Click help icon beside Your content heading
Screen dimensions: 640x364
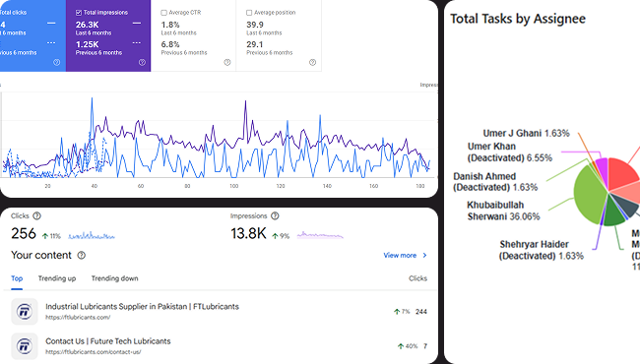pyautogui.click(x=82, y=255)
